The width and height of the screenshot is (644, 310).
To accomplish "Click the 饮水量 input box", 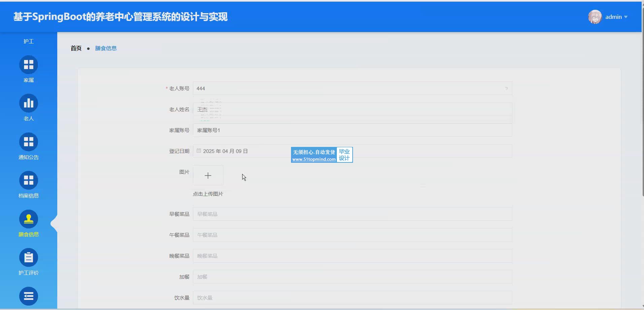I will click(x=352, y=298).
